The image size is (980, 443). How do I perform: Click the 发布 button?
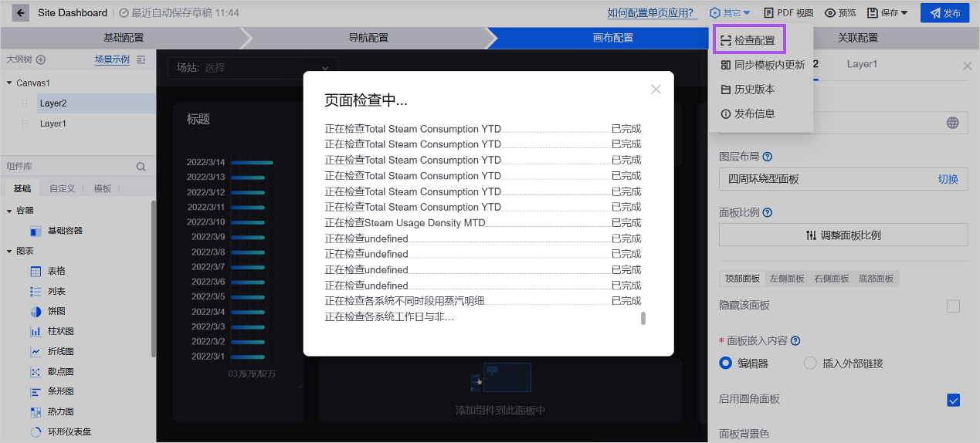pyautogui.click(x=944, y=13)
